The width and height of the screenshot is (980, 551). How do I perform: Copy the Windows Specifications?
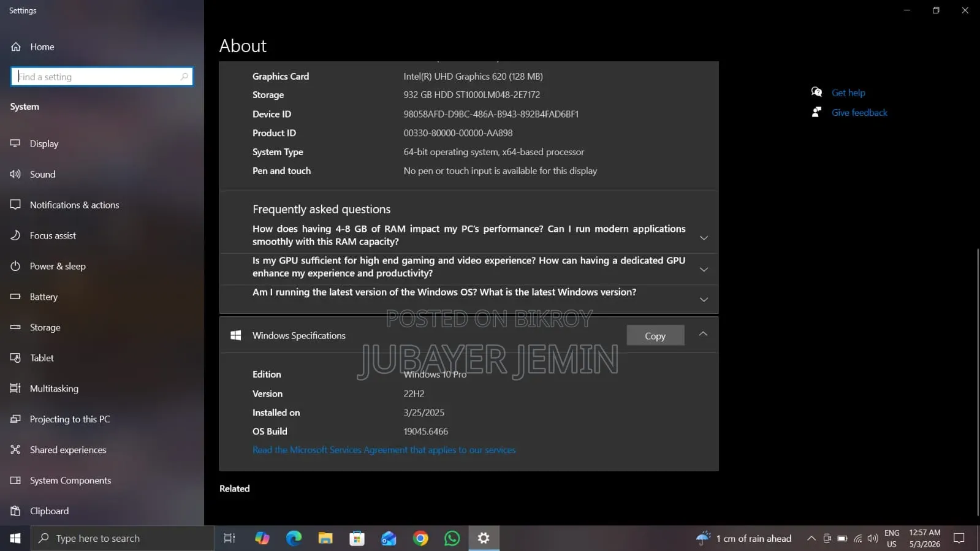pos(655,336)
